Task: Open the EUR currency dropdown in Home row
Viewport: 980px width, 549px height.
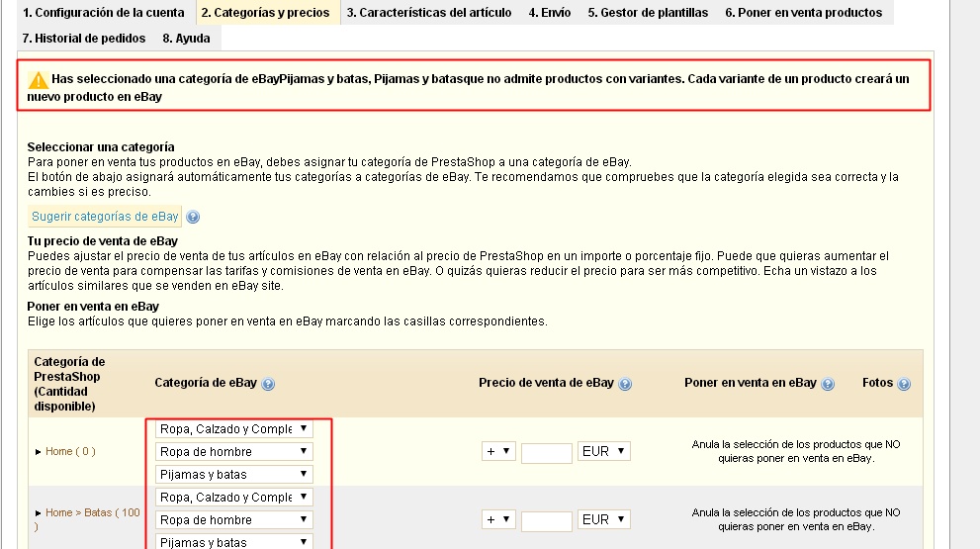Action: point(604,451)
